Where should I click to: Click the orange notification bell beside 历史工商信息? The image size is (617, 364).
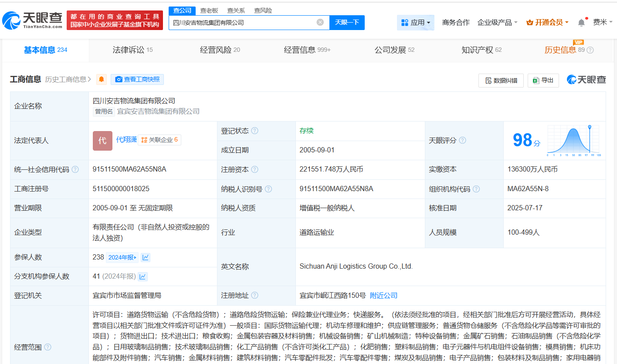pyautogui.click(x=102, y=79)
